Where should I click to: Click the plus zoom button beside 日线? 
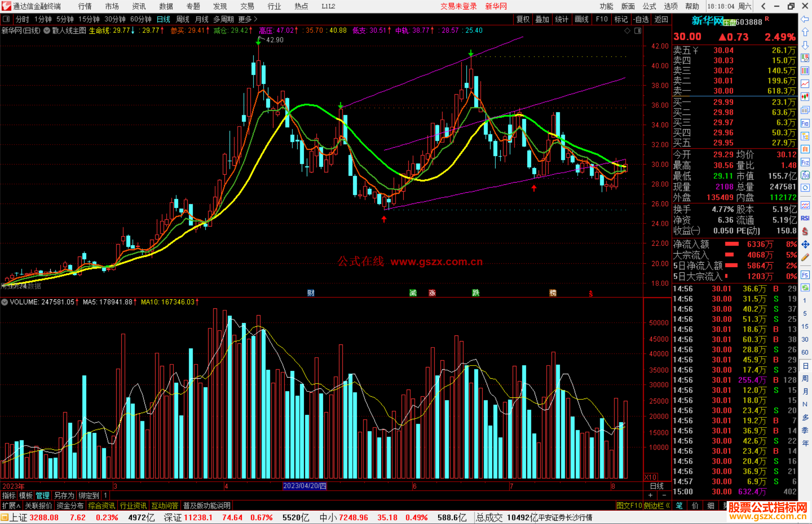pos(651,495)
